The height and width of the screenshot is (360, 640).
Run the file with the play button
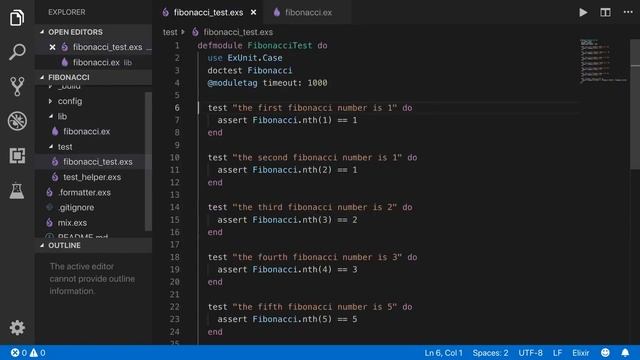click(x=583, y=12)
